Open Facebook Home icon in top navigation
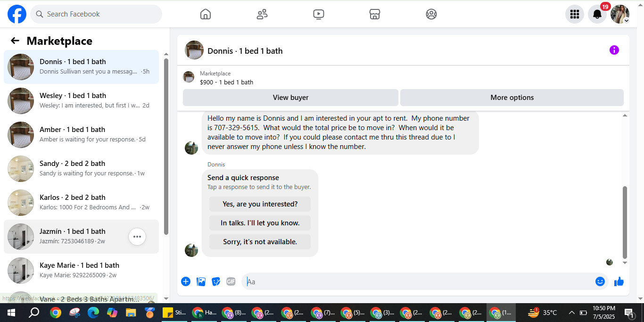The image size is (644, 322). tap(206, 14)
